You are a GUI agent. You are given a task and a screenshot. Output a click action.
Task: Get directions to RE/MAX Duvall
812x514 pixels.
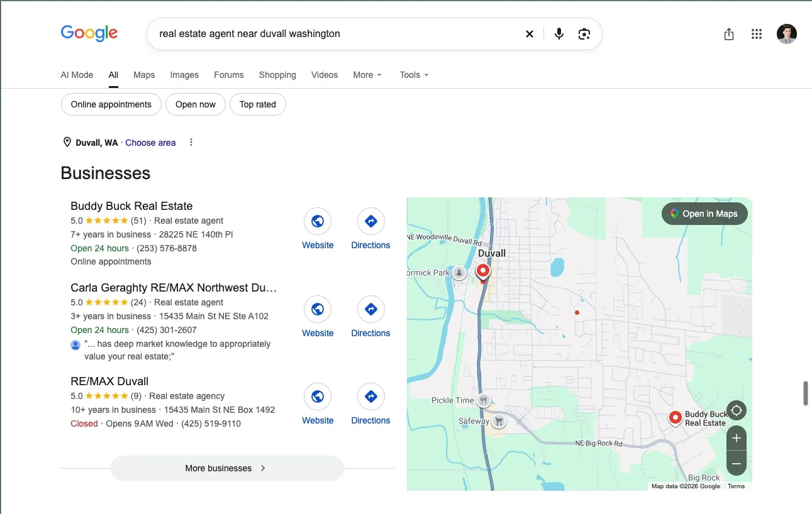click(x=370, y=396)
